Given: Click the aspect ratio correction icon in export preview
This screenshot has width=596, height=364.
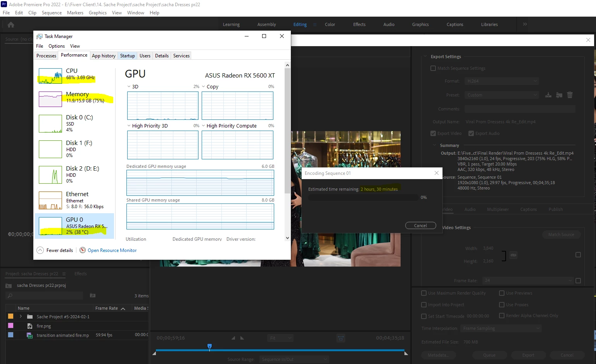Looking at the screenshot, I should pos(340,338).
